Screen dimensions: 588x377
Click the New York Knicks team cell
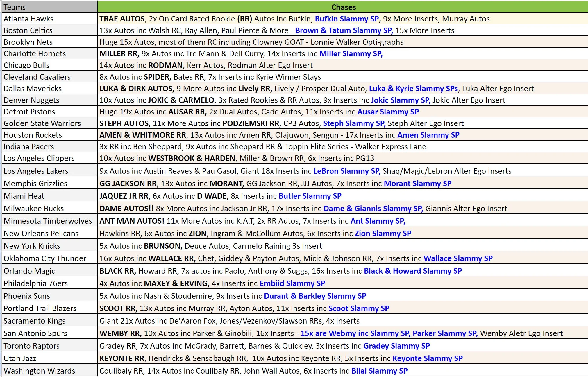(x=49, y=245)
